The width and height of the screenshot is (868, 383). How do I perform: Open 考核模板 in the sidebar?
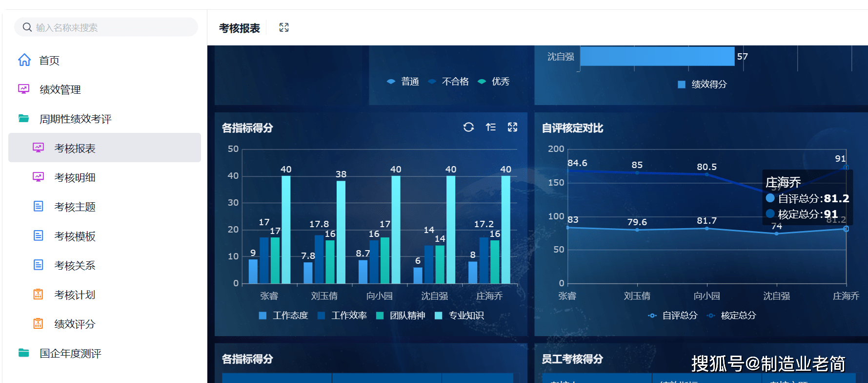click(75, 236)
